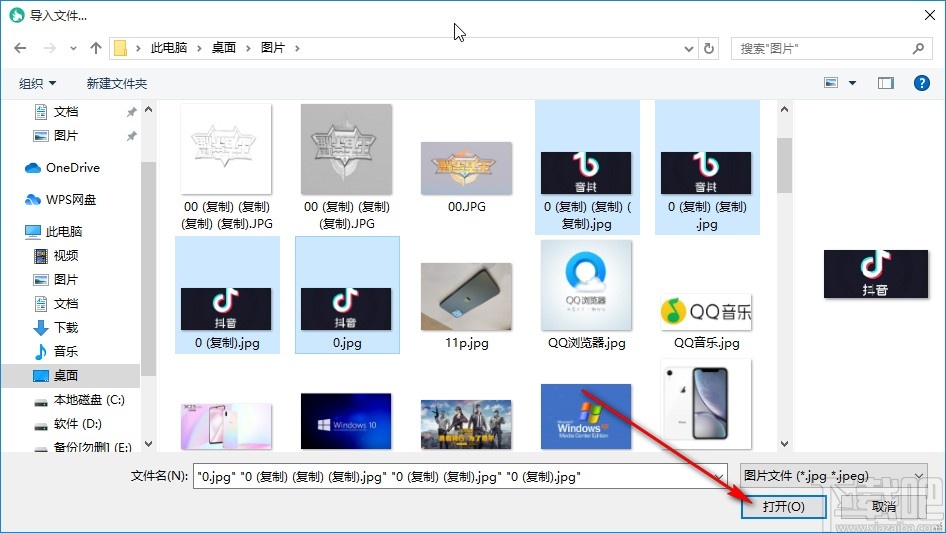The width and height of the screenshot is (946, 533).
Task: Select file 0 (复制) (复制).jpg
Action: pyautogui.click(x=707, y=167)
